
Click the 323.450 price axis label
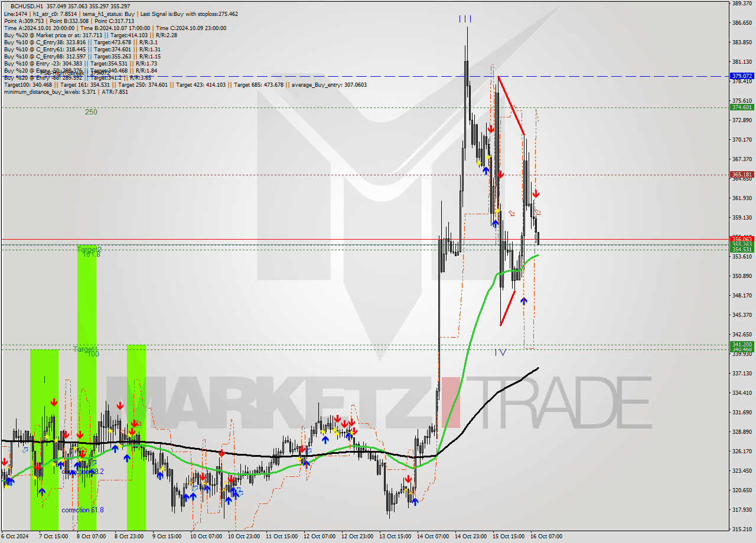click(742, 471)
